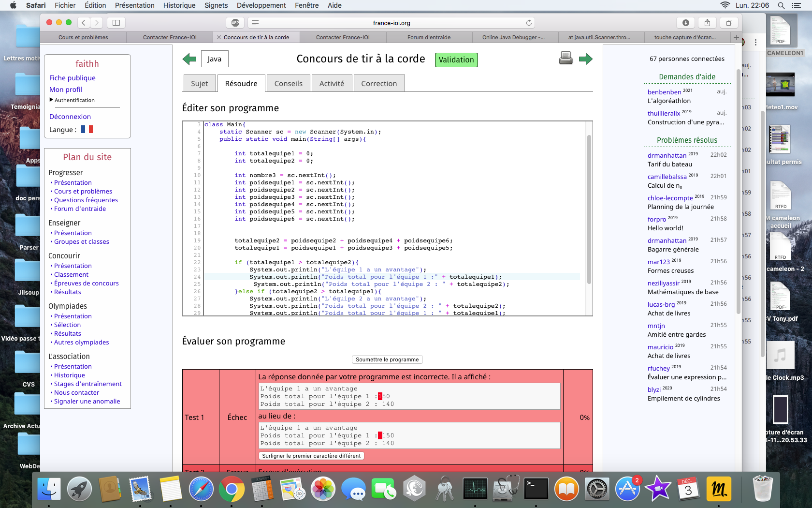812x508 pixels.
Task: Click the france-ioi.org address bar
Action: [x=391, y=23]
